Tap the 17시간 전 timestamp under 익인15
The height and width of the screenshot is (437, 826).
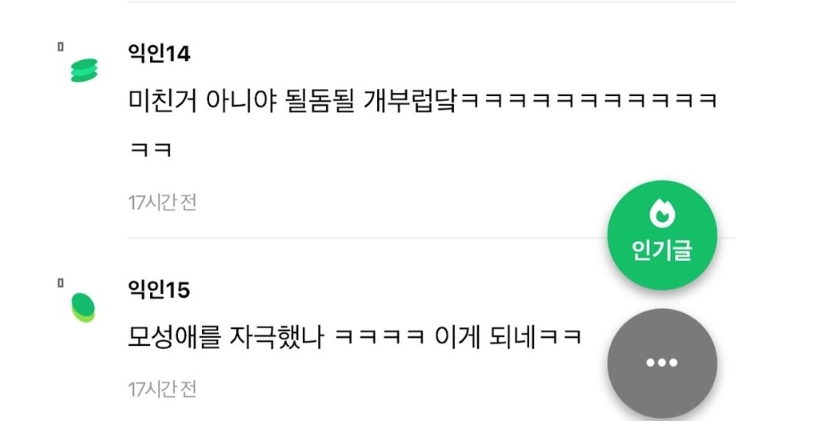162,390
